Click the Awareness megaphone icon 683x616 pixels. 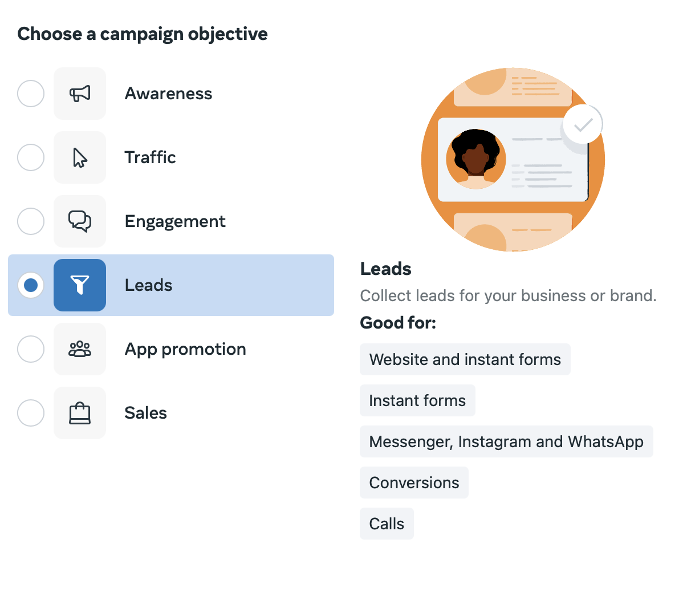tap(80, 94)
